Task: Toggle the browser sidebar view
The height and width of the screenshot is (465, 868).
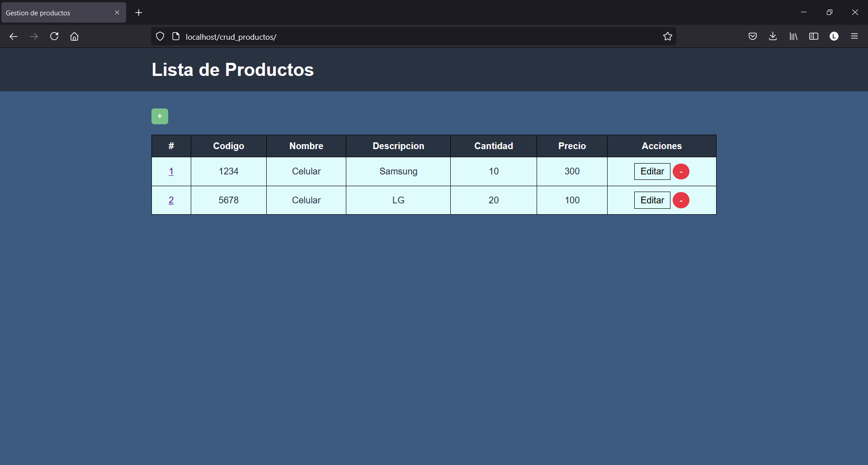Action: pos(814,37)
